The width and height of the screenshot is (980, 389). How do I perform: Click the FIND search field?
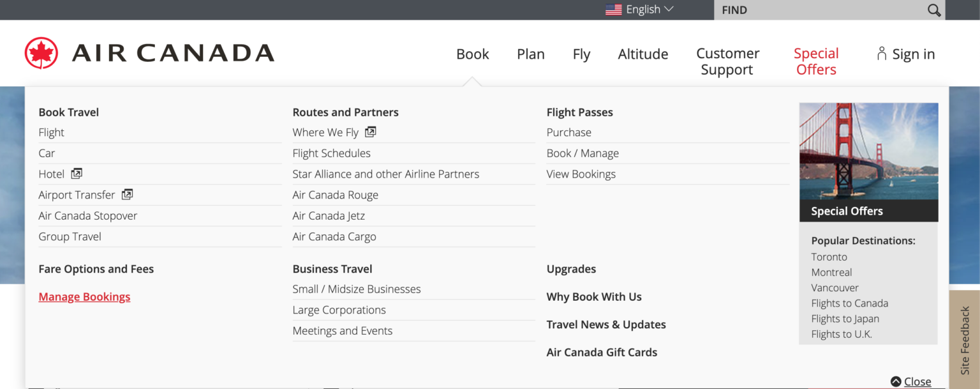[x=820, y=10]
